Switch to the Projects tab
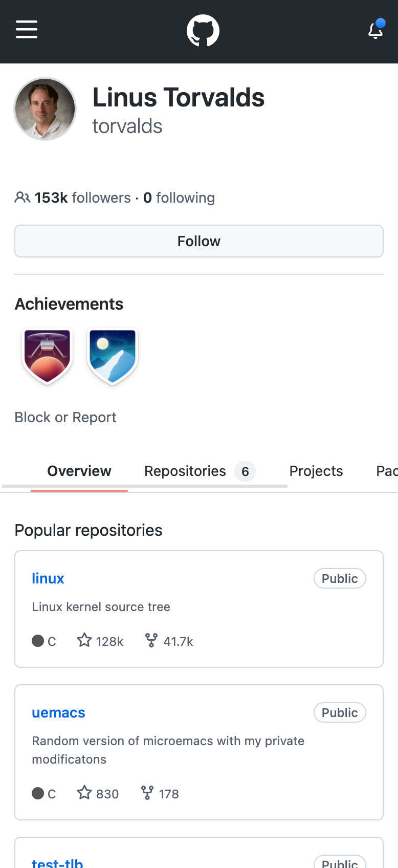 point(316,471)
